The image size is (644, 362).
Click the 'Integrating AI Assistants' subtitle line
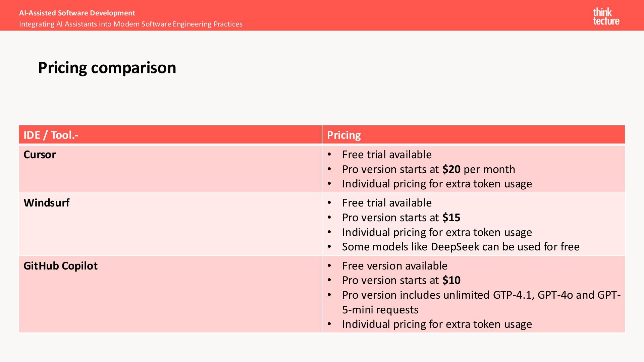(130, 24)
